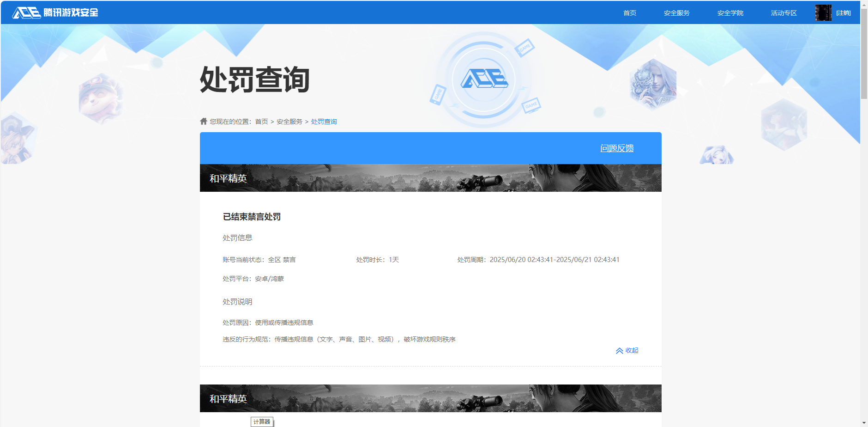The width and height of the screenshot is (868, 427).
Task: Click the scrollbar down arrow at bottom right
Action: (863, 421)
